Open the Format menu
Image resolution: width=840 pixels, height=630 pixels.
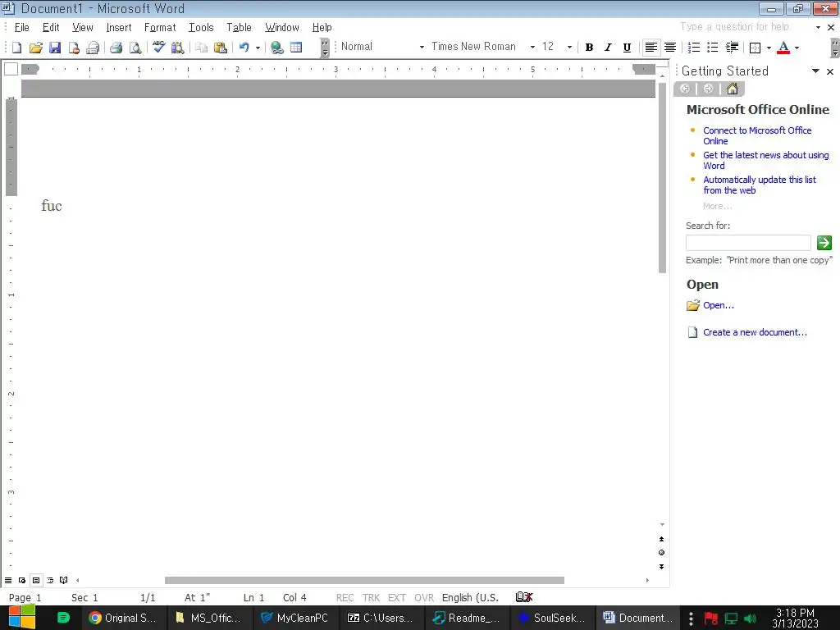[x=160, y=27]
